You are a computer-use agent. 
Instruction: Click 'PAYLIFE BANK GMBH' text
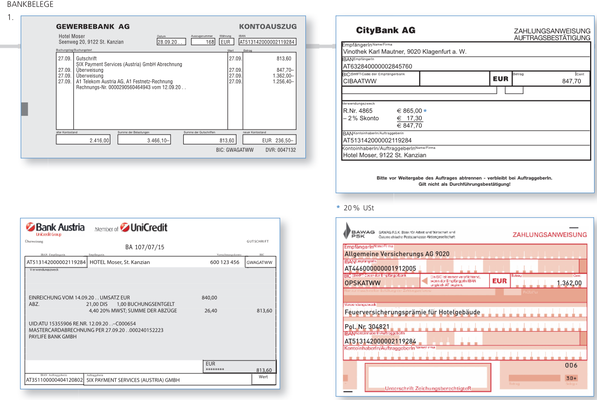click(x=53, y=336)
